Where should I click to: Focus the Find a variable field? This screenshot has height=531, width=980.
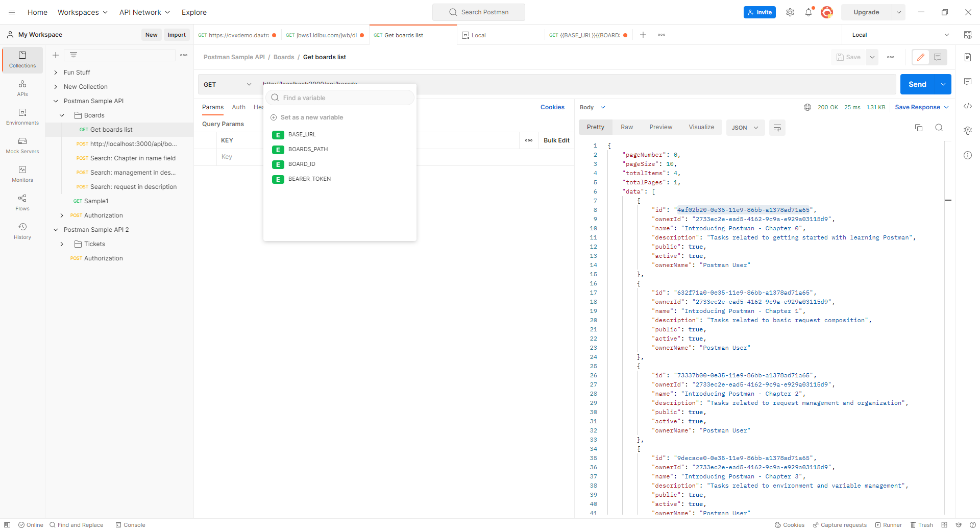340,98
